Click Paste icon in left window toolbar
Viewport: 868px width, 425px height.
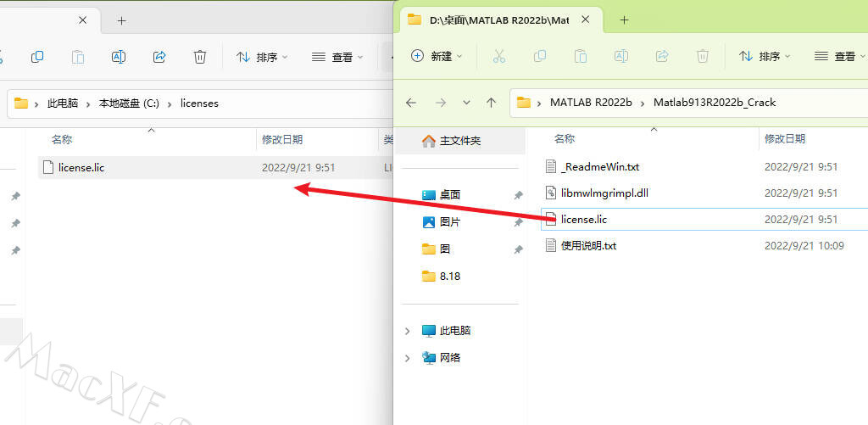pos(78,57)
